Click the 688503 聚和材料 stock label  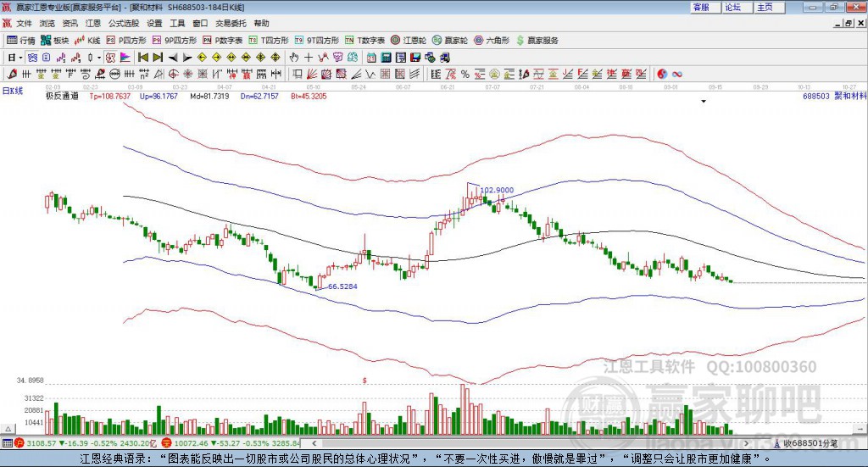(835, 96)
